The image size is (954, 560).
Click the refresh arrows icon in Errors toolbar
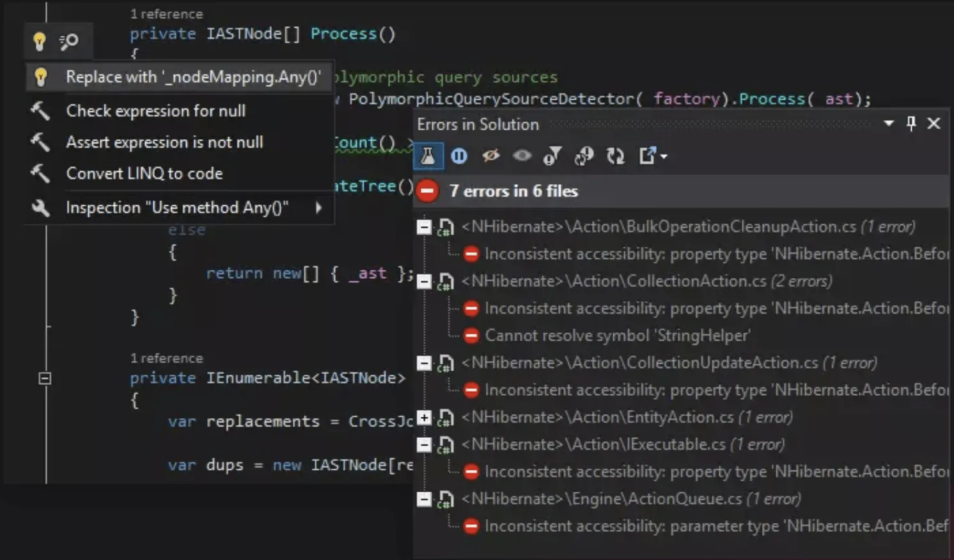click(x=615, y=155)
